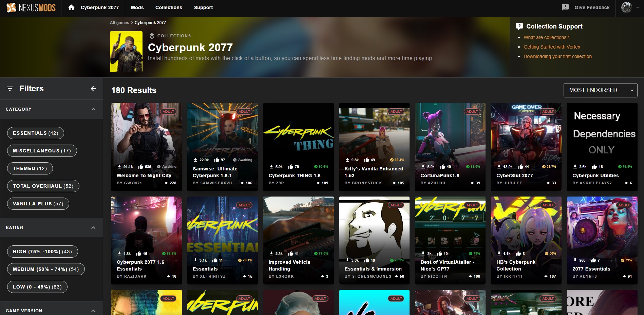Click the mod count icon on Essentials & Immersion
Viewport: 644px width, 315px height.
396,276
